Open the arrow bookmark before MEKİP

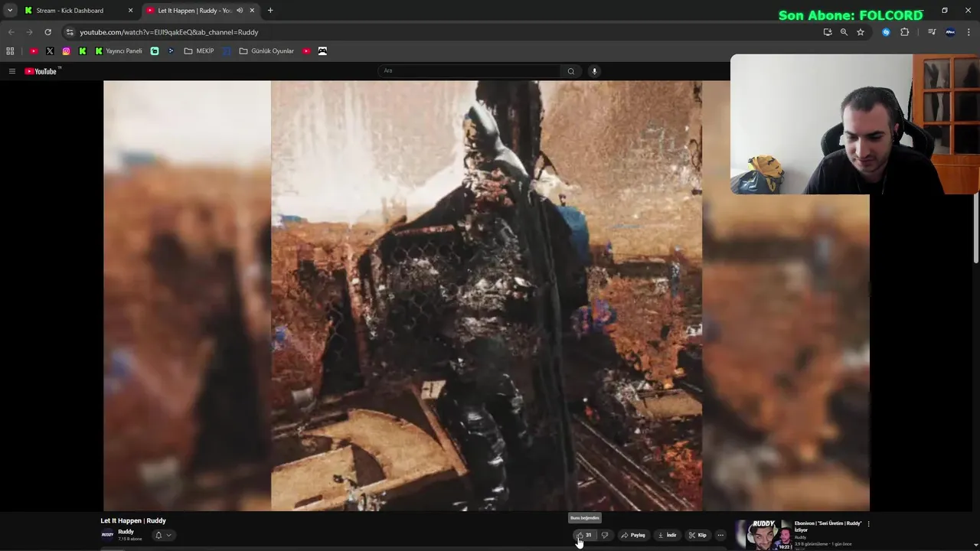(x=171, y=51)
